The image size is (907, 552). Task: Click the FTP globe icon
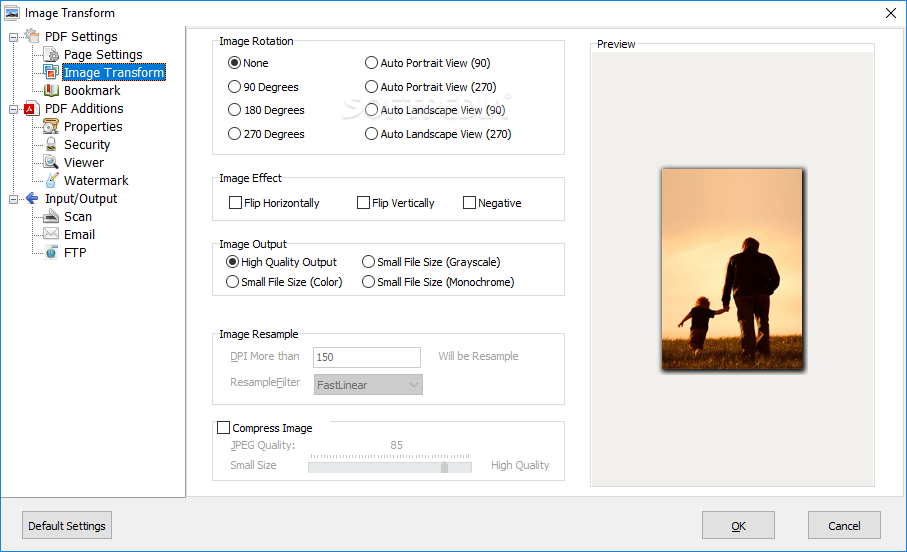pyautogui.click(x=51, y=252)
